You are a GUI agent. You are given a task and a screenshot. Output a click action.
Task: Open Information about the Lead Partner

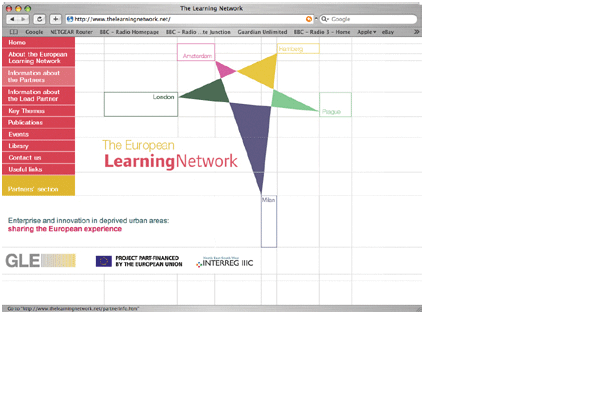(x=38, y=95)
